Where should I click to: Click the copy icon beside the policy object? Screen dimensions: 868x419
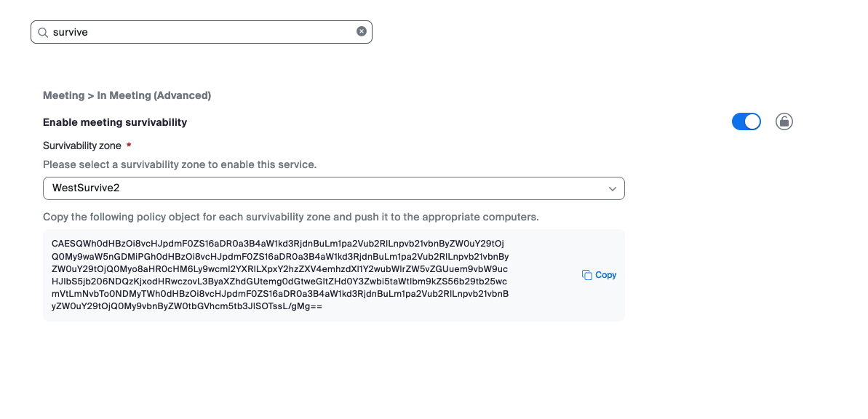[x=587, y=275]
